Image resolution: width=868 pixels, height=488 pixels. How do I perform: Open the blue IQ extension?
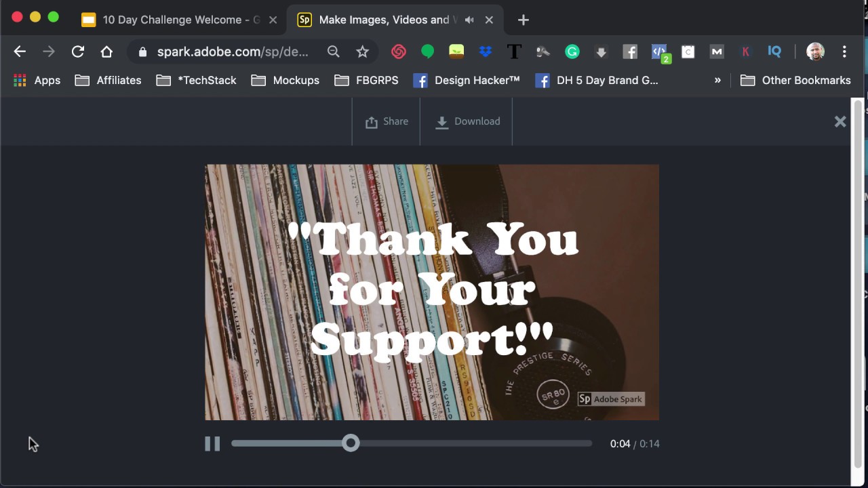774,52
